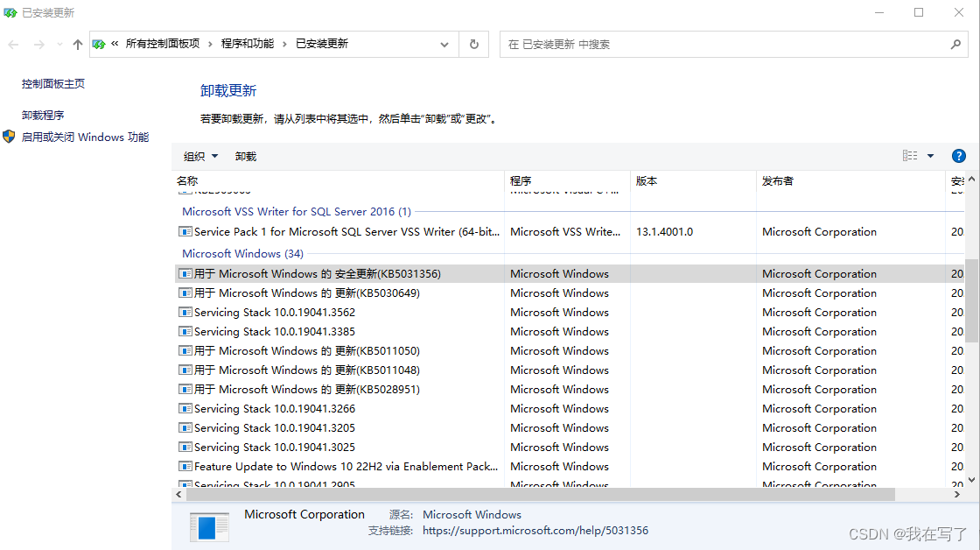
Task: Open 卸载程序 link
Action: click(43, 115)
